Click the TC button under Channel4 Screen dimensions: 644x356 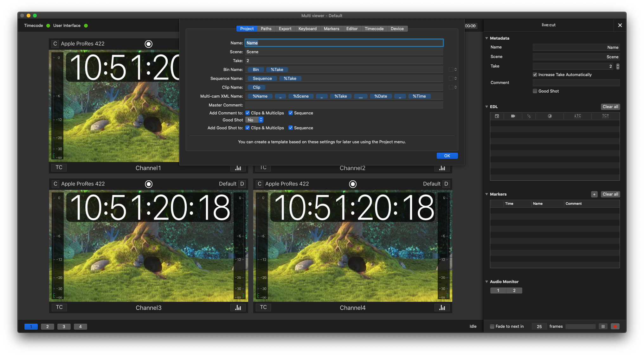pos(263,307)
